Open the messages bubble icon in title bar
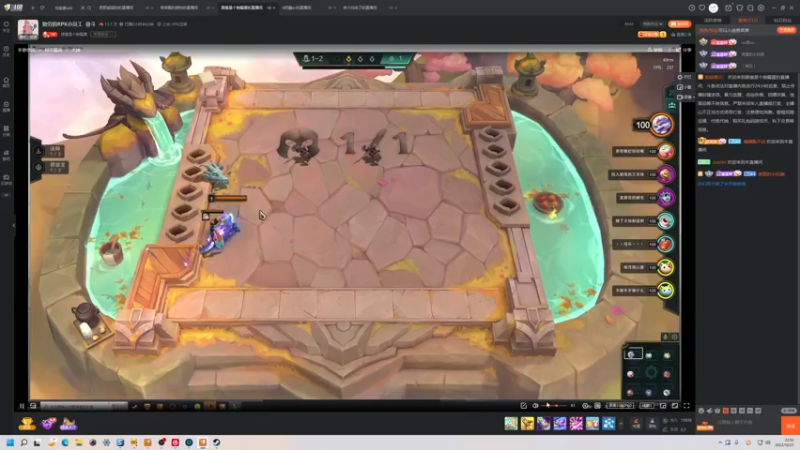Image resolution: width=800 pixels, height=450 pixels. point(751,8)
